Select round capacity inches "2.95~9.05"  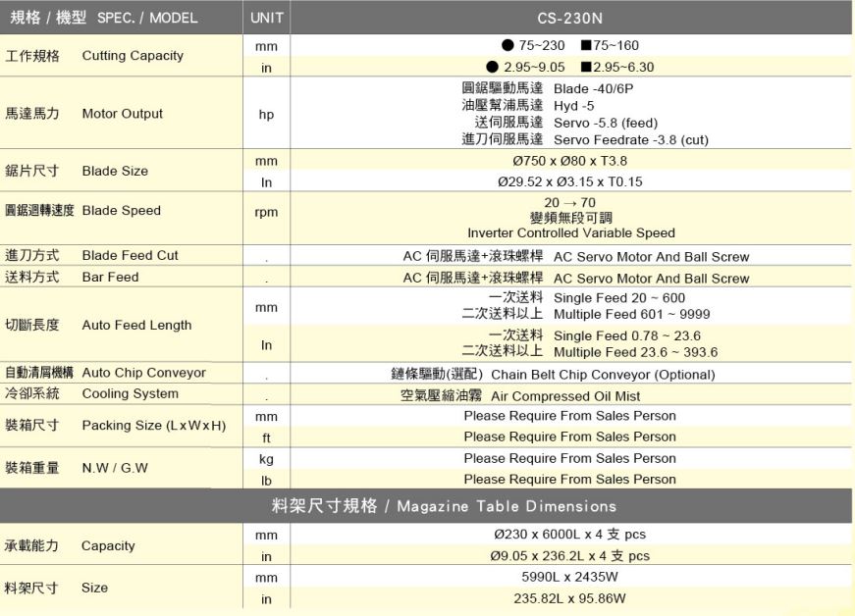click(x=534, y=67)
